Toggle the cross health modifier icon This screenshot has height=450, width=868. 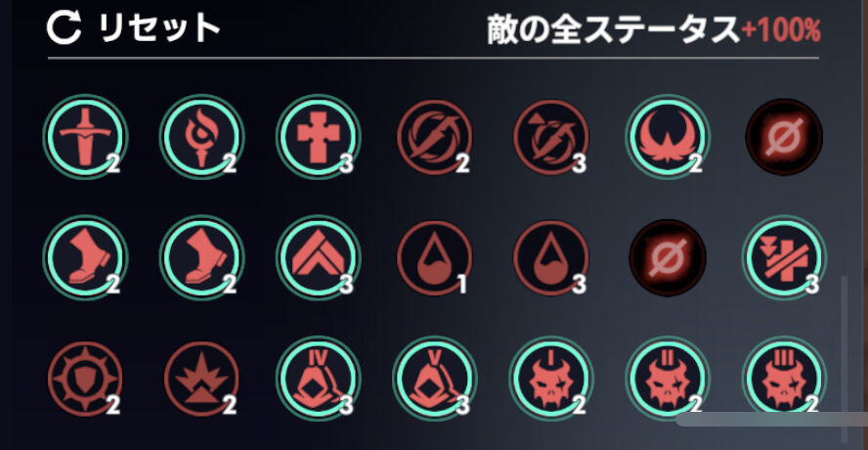318,136
